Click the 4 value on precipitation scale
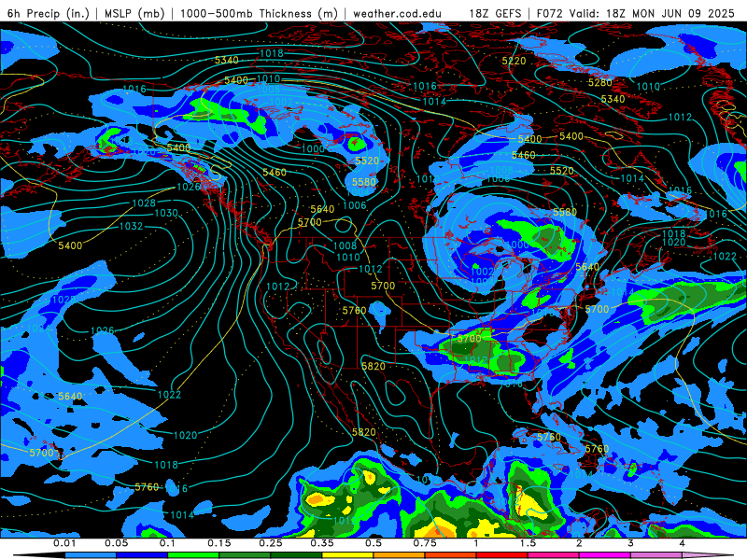The width and height of the screenshot is (747, 560). (683, 543)
